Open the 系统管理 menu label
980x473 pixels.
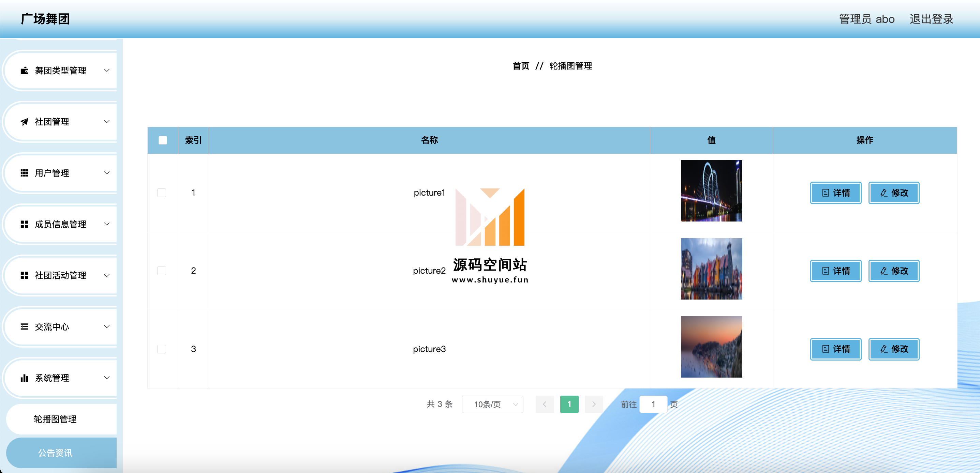(x=52, y=378)
